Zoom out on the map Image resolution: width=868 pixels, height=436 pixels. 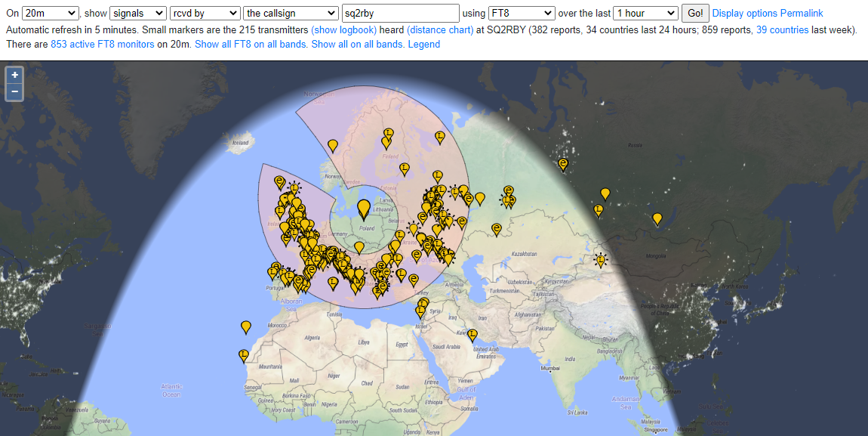click(x=15, y=91)
